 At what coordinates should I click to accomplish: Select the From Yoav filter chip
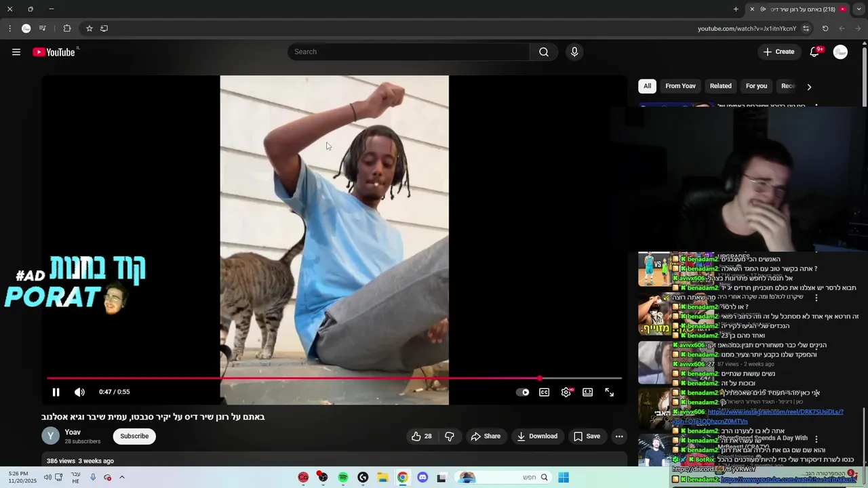tap(680, 86)
